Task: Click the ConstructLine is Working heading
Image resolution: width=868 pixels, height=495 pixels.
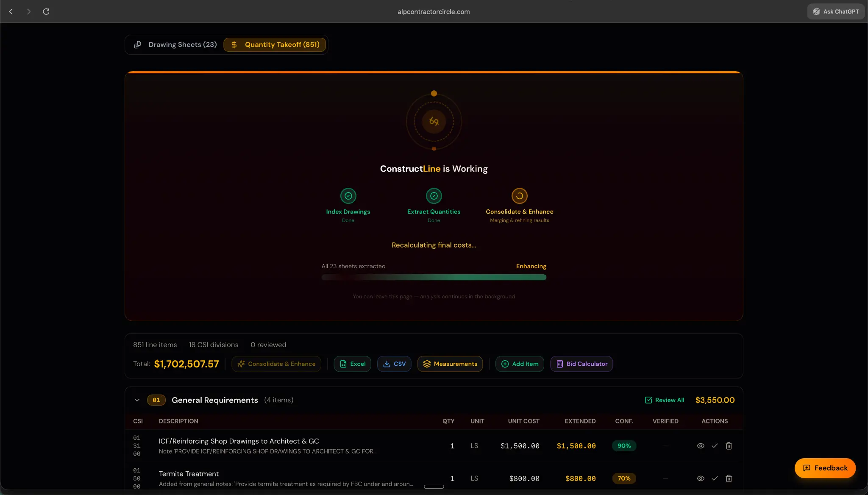Action: point(434,169)
